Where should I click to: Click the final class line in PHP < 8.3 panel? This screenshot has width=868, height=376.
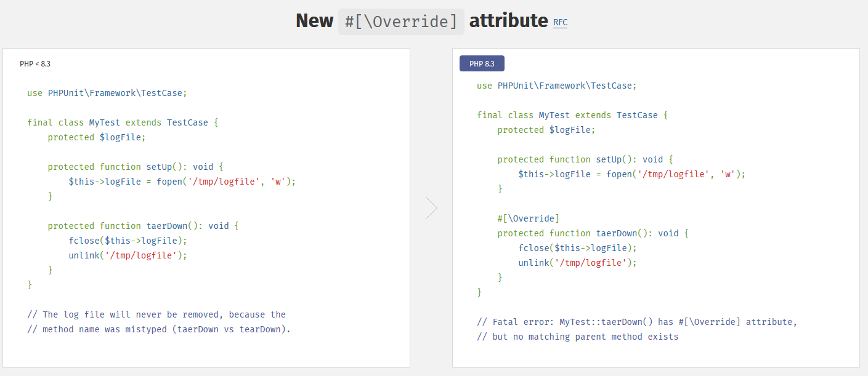pyautogui.click(x=123, y=122)
